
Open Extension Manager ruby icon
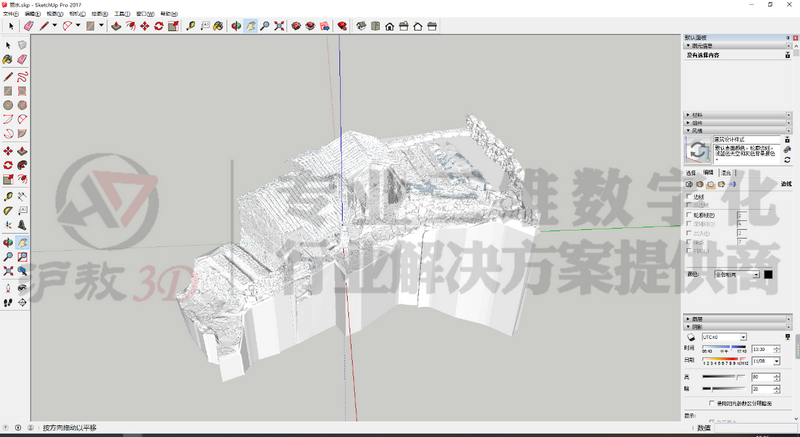tap(342, 26)
